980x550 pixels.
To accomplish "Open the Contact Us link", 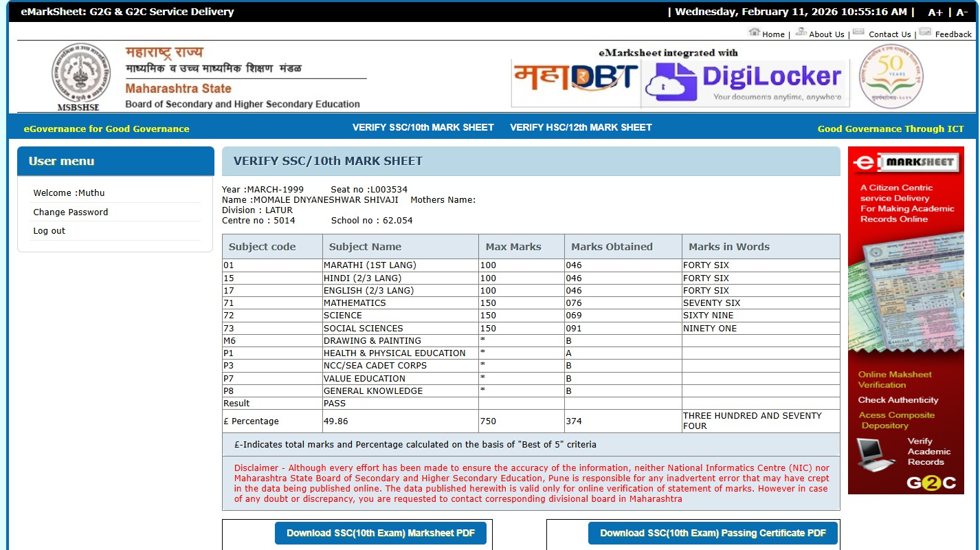I will [889, 34].
